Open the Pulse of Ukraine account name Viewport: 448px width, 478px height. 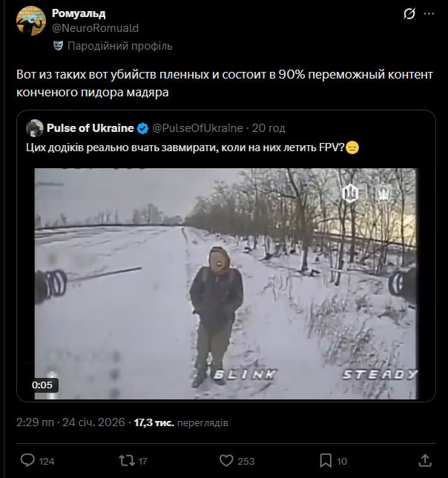90,128
